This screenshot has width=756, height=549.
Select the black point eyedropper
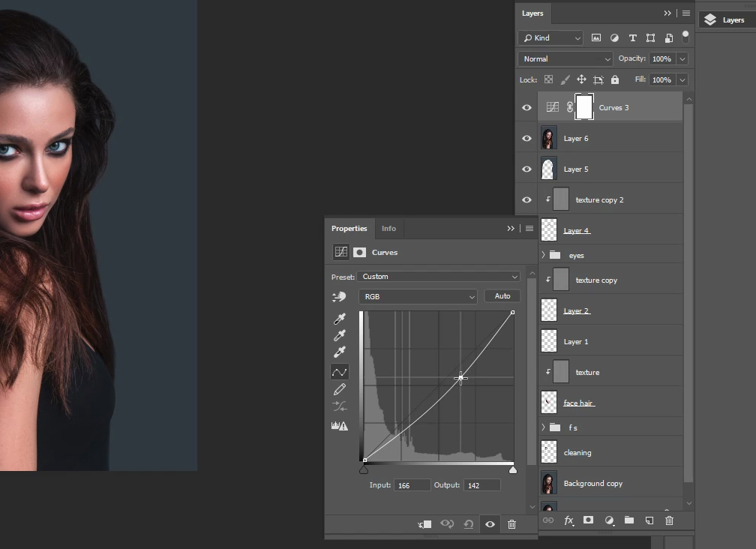coord(339,319)
